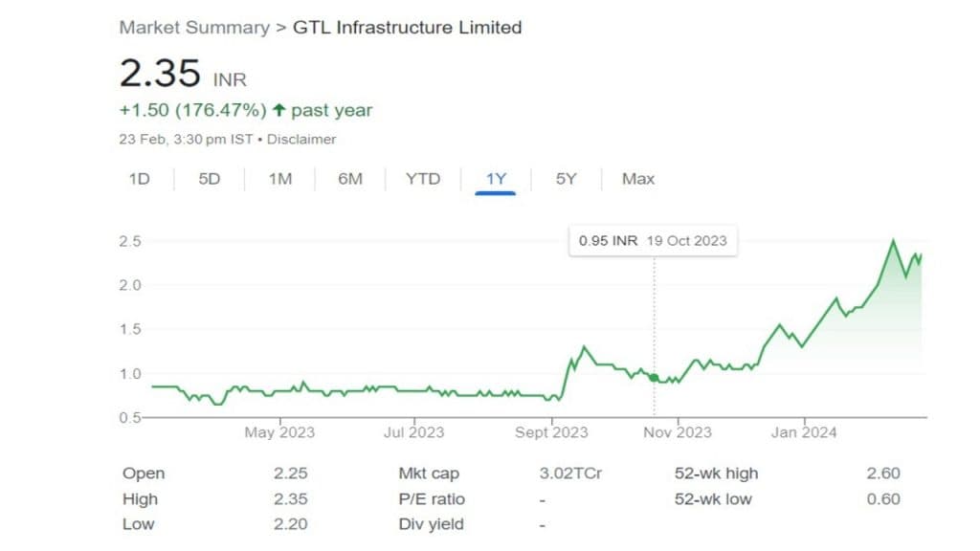Click the 0.95 INR tooltip box

click(653, 240)
